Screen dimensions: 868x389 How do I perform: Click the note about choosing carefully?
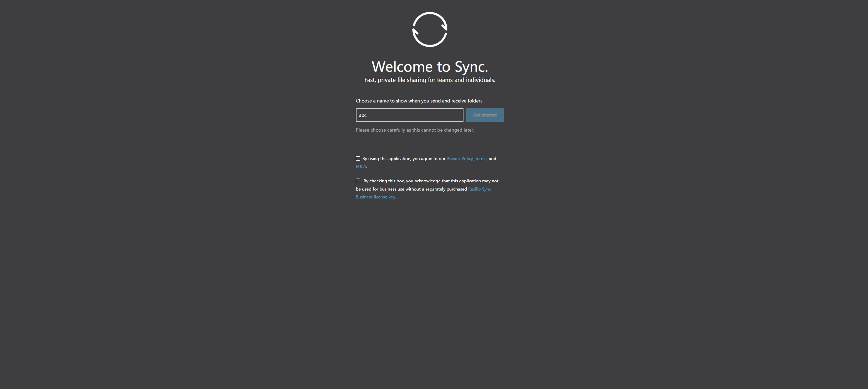tap(414, 130)
